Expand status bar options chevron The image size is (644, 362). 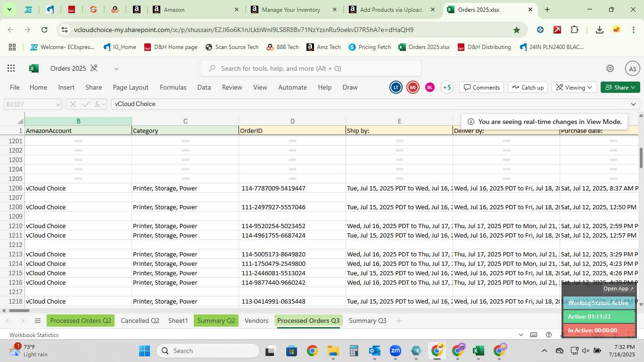click(521, 335)
